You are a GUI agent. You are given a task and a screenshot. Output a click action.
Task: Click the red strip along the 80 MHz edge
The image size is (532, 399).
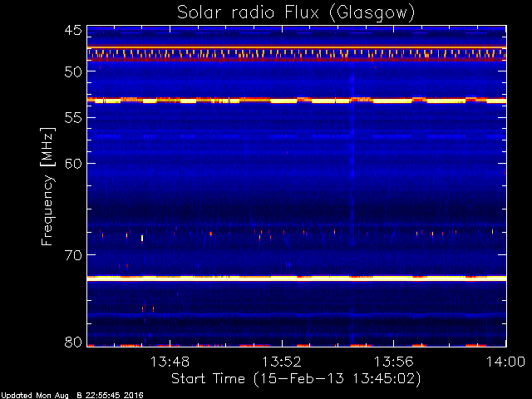(x=297, y=346)
